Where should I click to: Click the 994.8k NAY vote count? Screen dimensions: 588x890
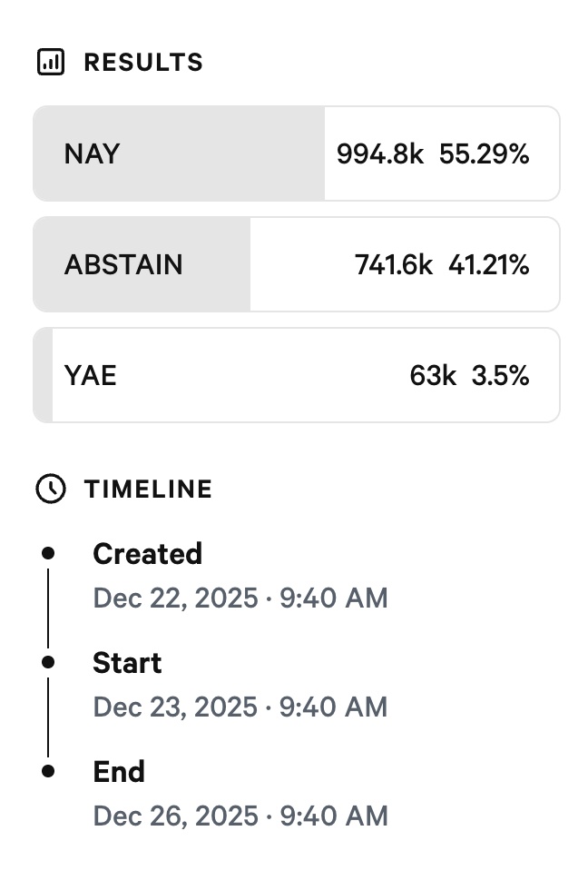(379, 153)
